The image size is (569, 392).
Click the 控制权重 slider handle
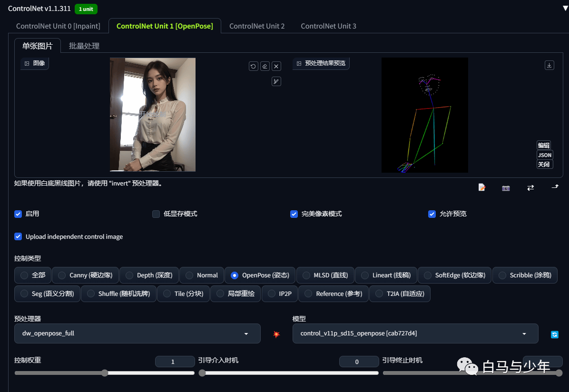[x=105, y=373]
